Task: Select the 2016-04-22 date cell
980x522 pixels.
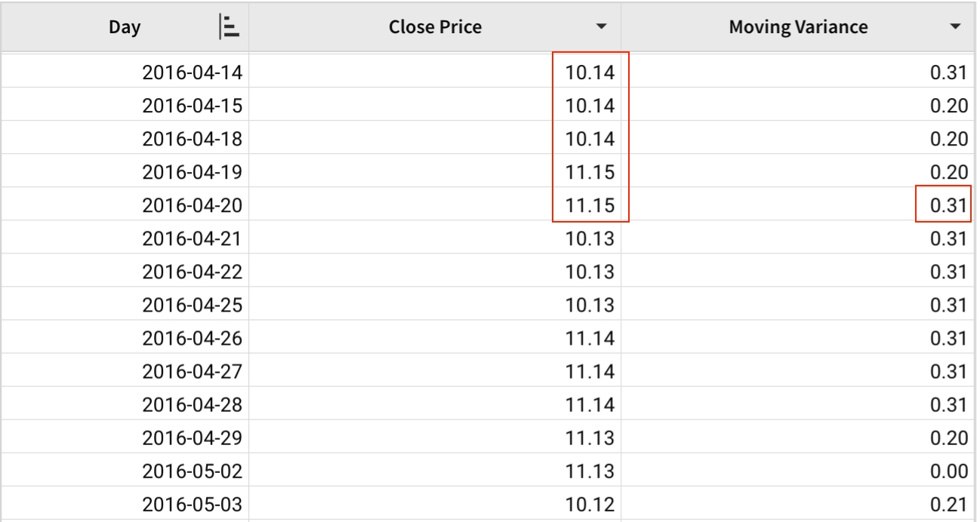Action: tap(192, 272)
